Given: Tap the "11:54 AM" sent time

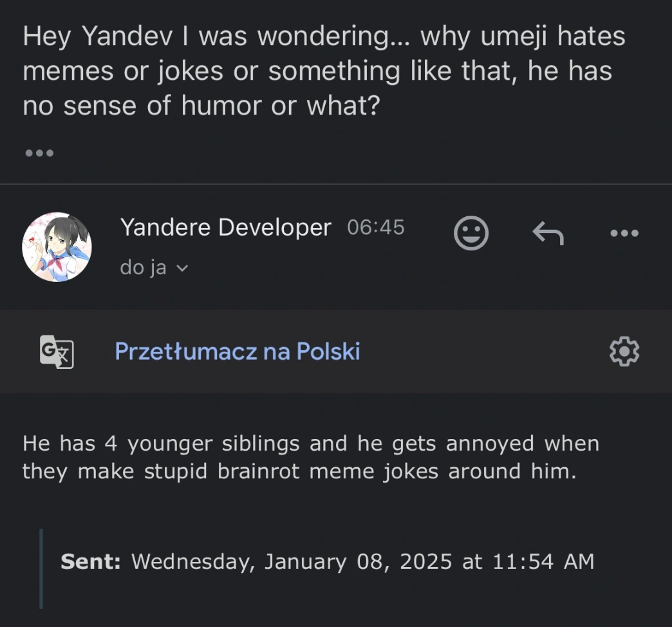Looking at the screenshot, I should click(543, 561).
